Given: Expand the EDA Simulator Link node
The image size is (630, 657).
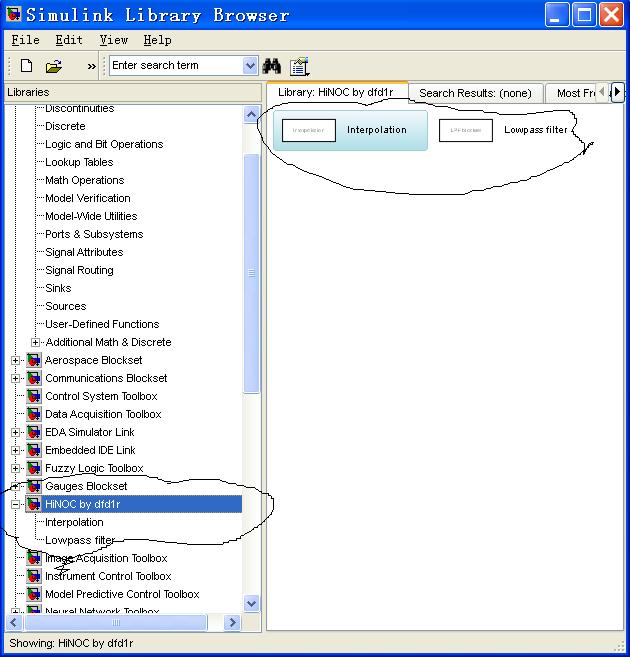Looking at the screenshot, I should pos(15,433).
